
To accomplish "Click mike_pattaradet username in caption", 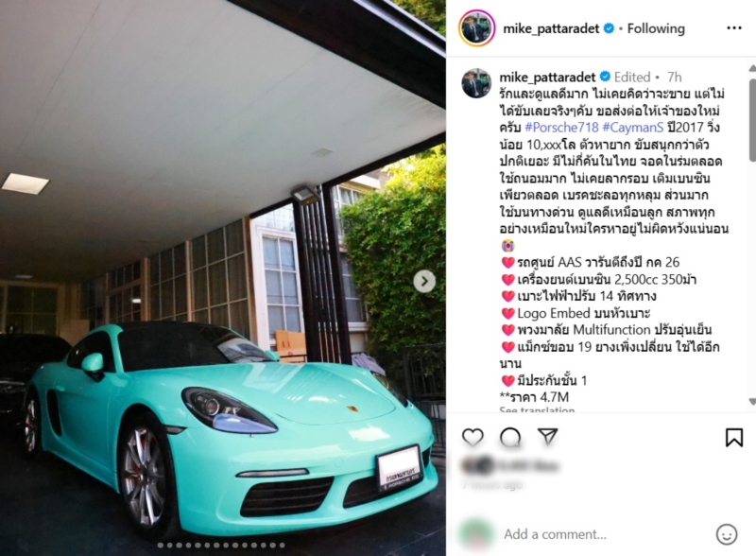I will tap(547, 78).
